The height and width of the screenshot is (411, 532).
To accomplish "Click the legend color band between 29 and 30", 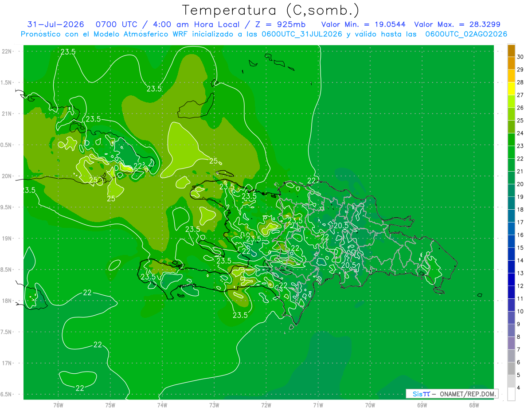I will click(511, 63).
